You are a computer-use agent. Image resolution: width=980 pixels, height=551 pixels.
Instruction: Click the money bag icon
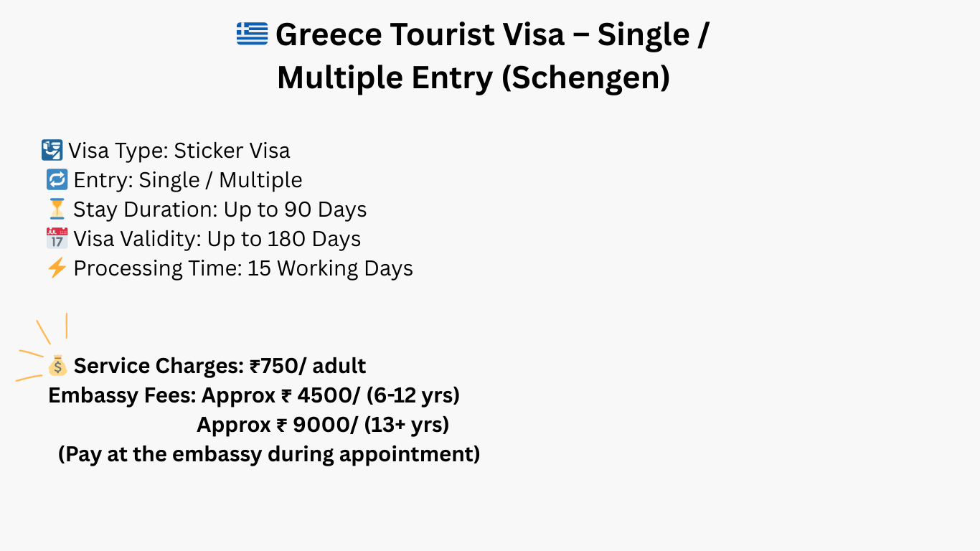point(58,366)
